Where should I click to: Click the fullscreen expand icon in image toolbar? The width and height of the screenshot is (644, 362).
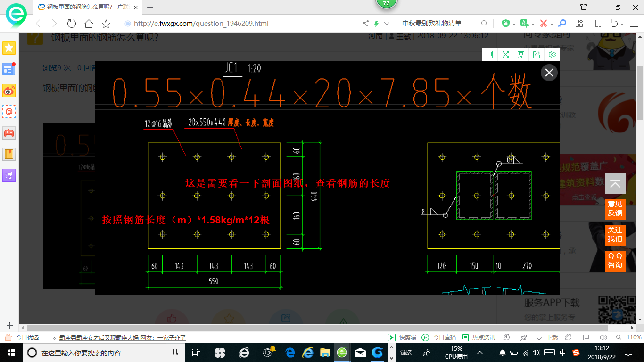(x=505, y=55)
